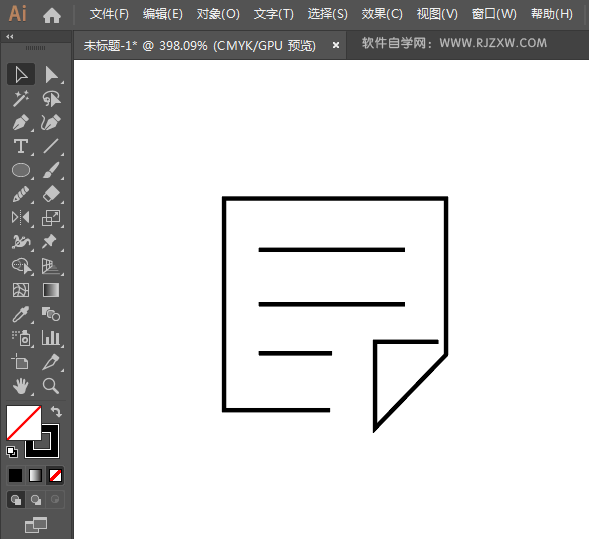This screenshot has height=539, width=589.
Task: Collapse the toolbar with double arrows
Action: (10, 36)
